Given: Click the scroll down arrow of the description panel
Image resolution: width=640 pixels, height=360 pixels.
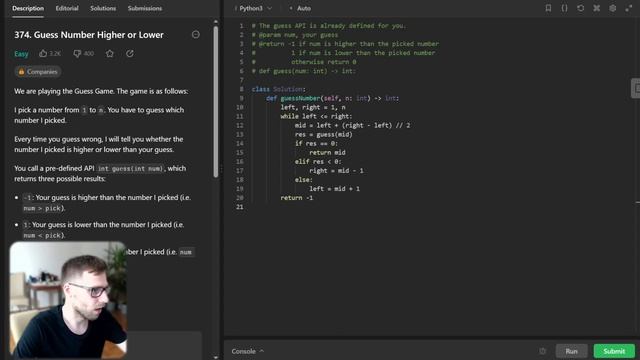Looking at the screenshot, I should pyautogui.click(x=216, y=357).
